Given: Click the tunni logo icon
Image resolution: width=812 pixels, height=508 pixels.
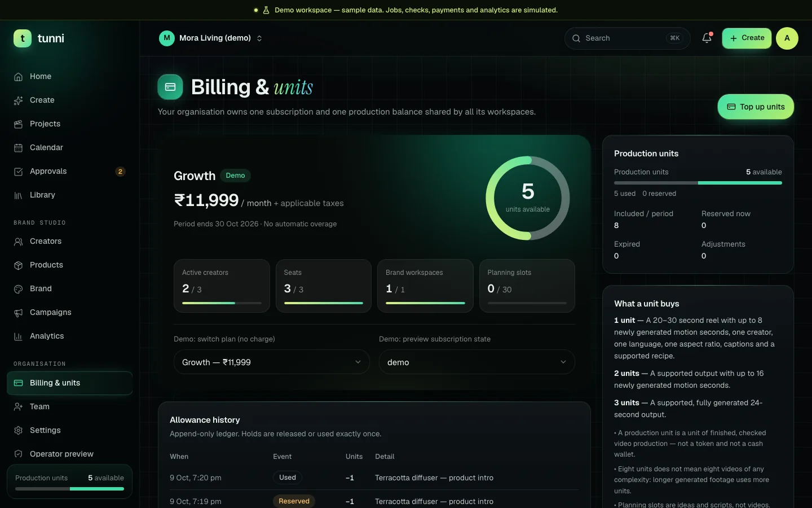Looking at the screenshot, I should pyautogui.click(x=23, y=38).
